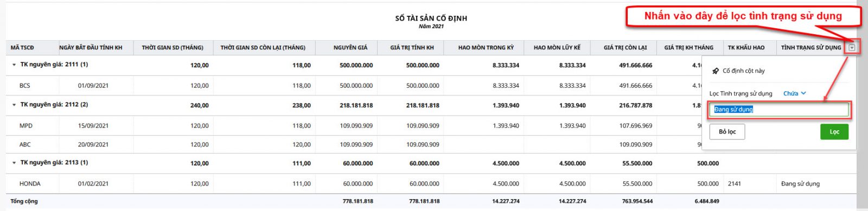Image resolution: width=868 pixels, height=211 pixels.
Task: Select the HONDA asset row
Action: click(431, 184)
